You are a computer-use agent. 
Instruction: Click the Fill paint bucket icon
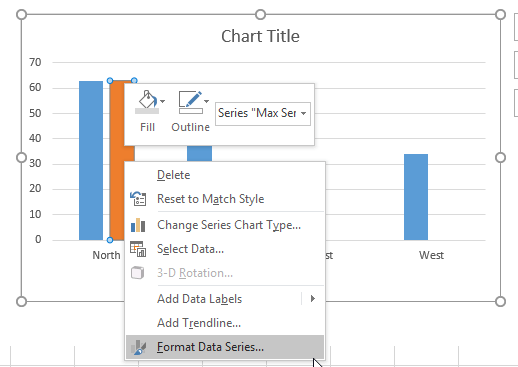click(147, 102)
